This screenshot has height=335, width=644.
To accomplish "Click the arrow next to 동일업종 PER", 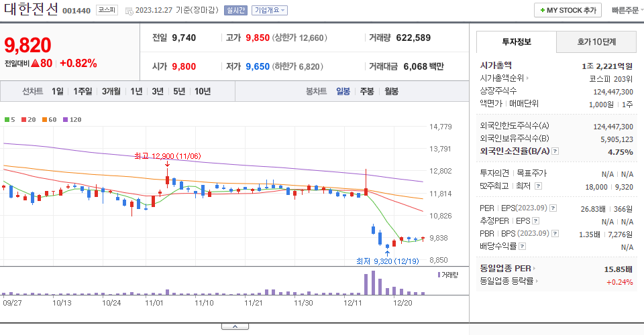I will tap(535, 269).
